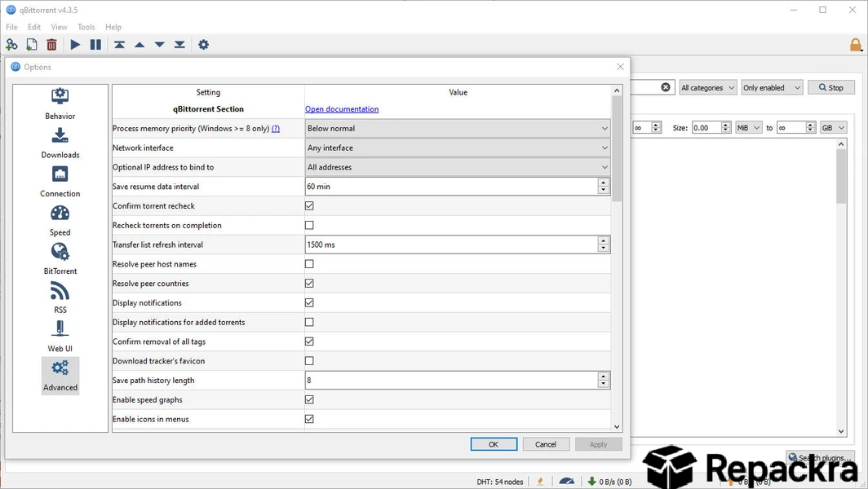
Task: Open options via the toolbar gear icon
Action: [204, 45]
